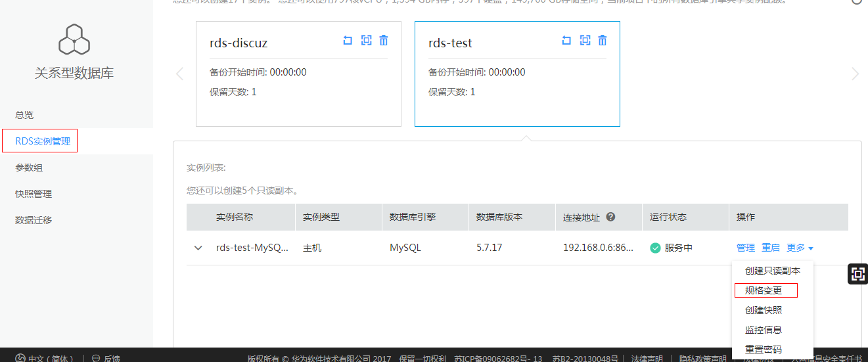Click the restore icon on rds-discuz card
The height and width of the screenshot is (362, 868).
pos(348,40)
